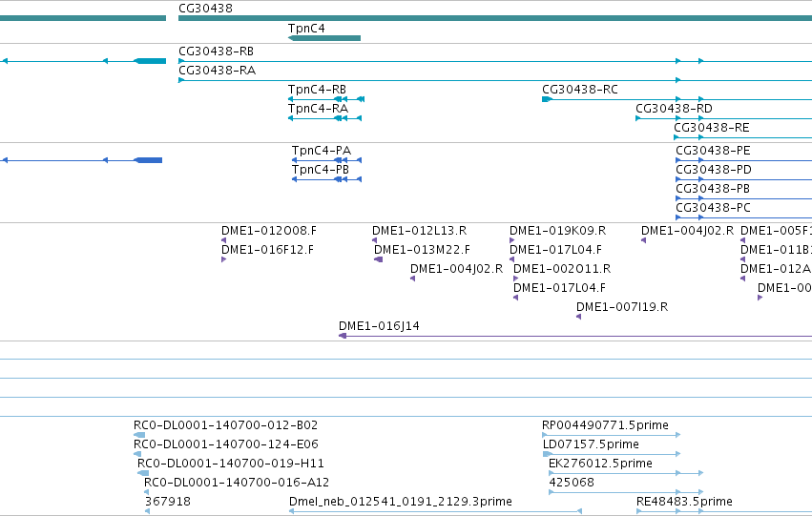Click the TpnC4-PB protein feature
Image resolution: width=812 pixels, height=516 pixels.
point(326,179)
